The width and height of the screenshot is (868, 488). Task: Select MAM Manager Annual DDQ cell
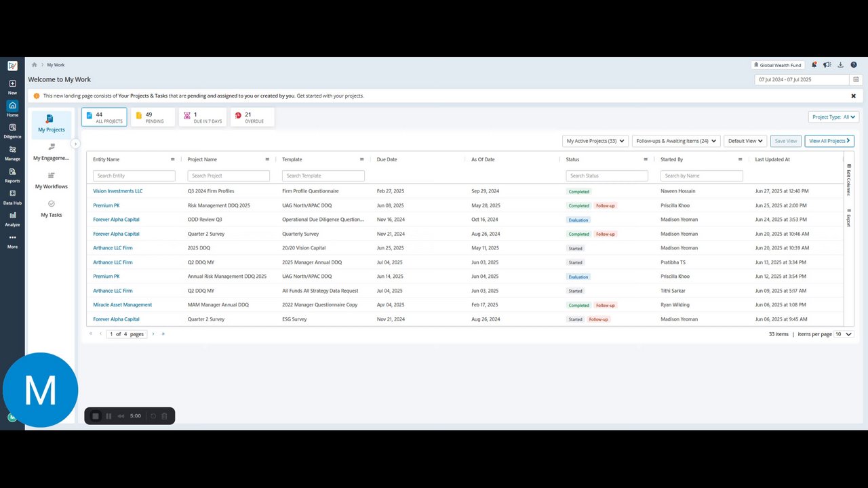(218, 305)
